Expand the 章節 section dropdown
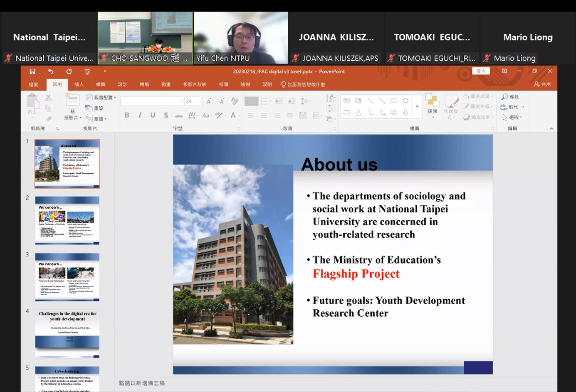 (96, 119)
